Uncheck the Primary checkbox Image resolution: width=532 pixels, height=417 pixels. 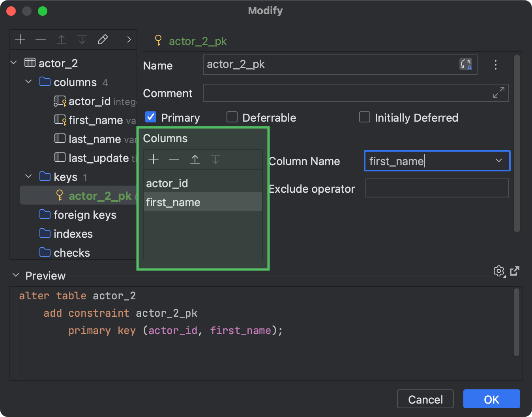click(x=151, y=117)
